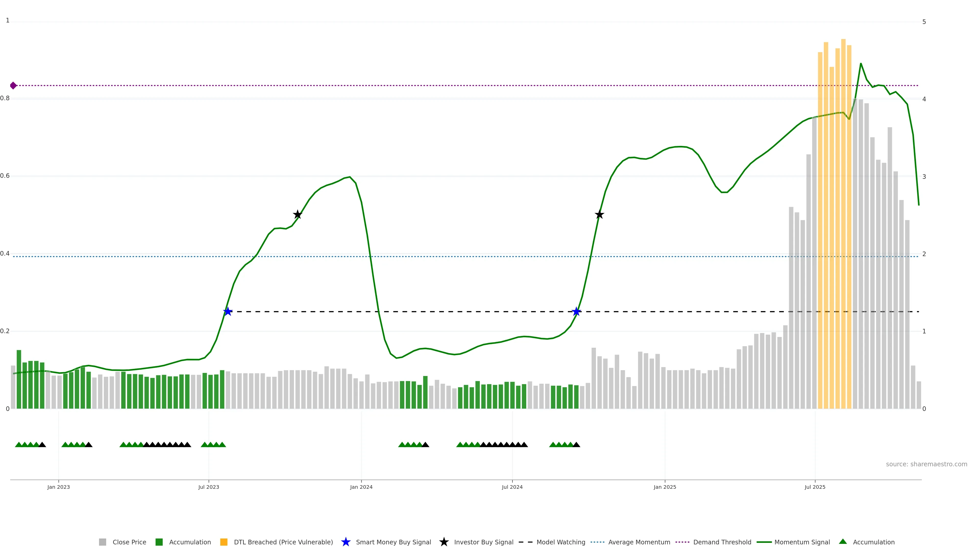Click the black star Investor Buy legend icon
Viewport: 980px width, 551px height.
pyautogui.click(x=444, y=542)
